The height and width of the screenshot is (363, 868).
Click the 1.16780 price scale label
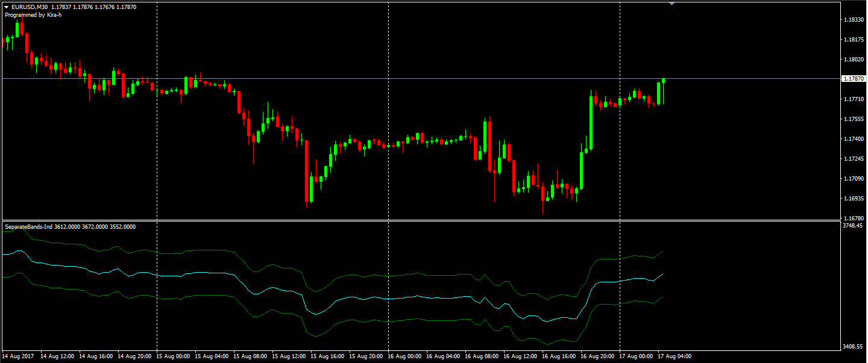(852, 219)
